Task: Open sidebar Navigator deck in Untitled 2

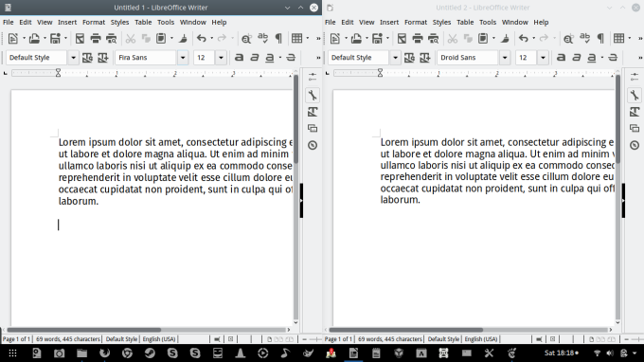Action: 635,145
